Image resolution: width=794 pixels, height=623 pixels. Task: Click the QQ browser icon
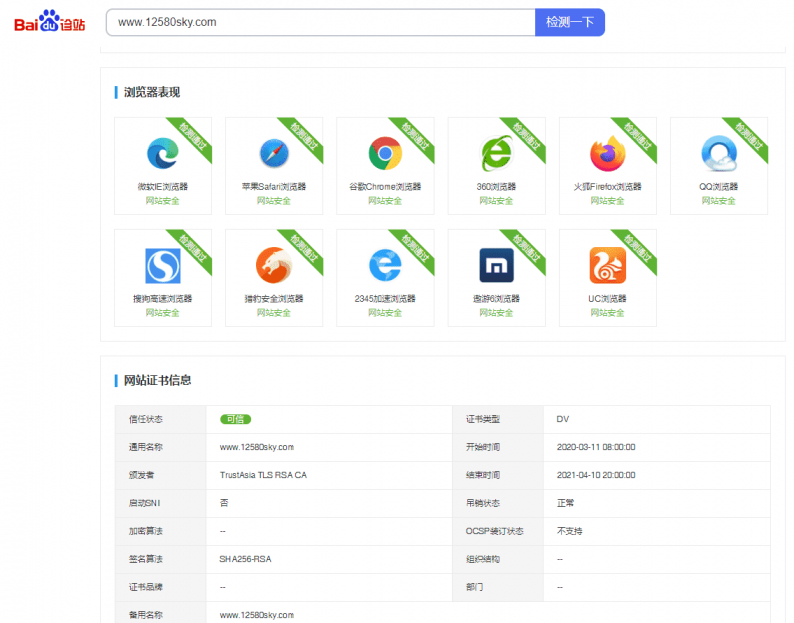(x=719, y=153)
